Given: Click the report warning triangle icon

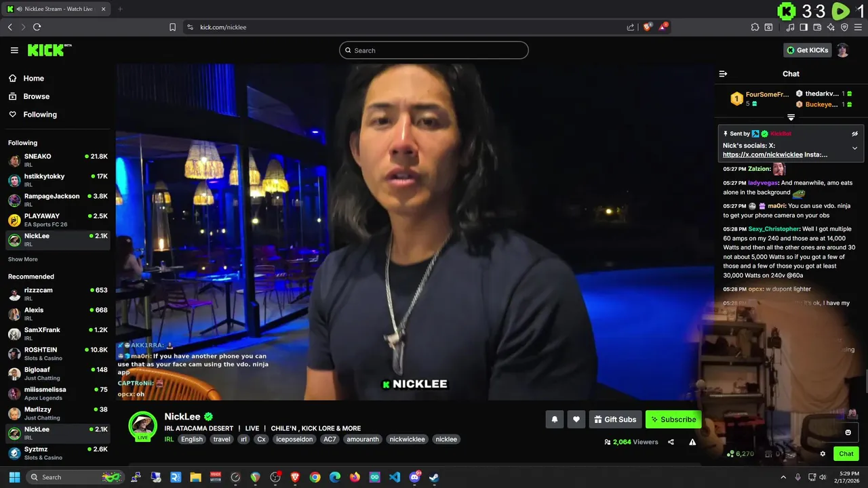Looking at the screenshot, I should [692, 442].
